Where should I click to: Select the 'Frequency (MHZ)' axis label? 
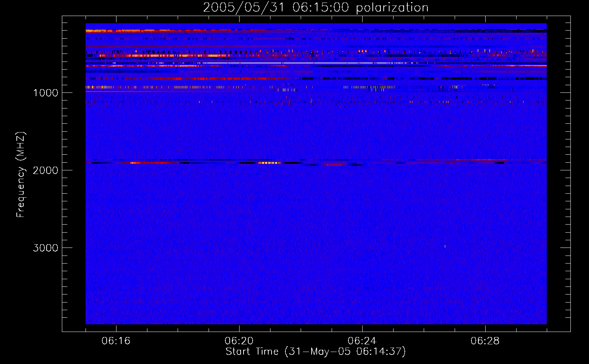pos(21,175)
